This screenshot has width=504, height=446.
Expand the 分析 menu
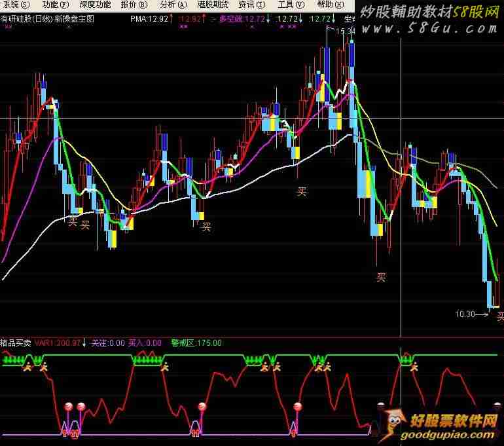(x=173, y=5)
